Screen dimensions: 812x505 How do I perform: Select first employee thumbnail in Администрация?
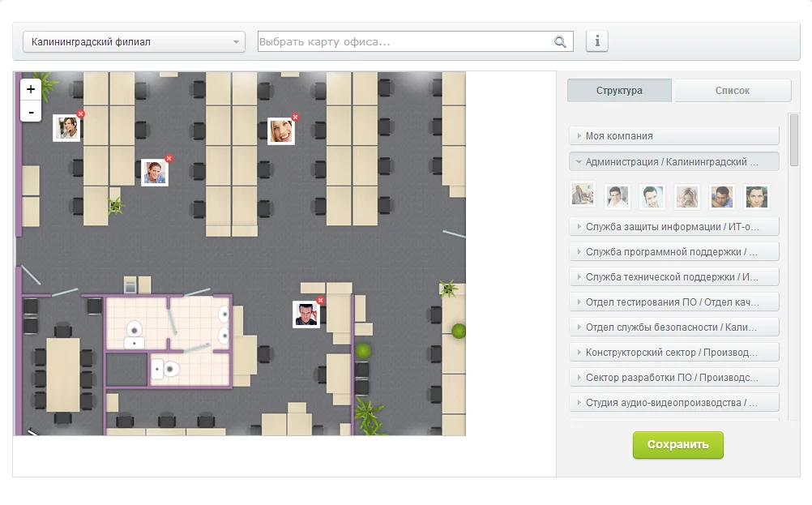[x=583, y=195]
